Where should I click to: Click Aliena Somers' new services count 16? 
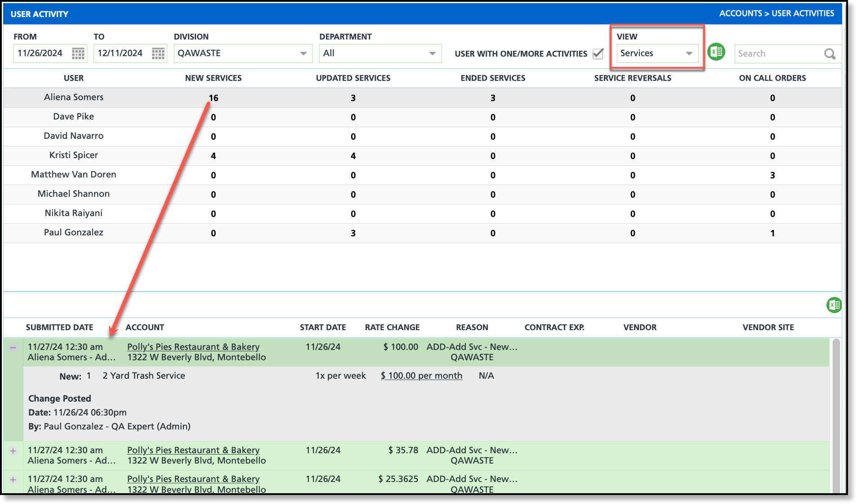(x=214, y=98)
